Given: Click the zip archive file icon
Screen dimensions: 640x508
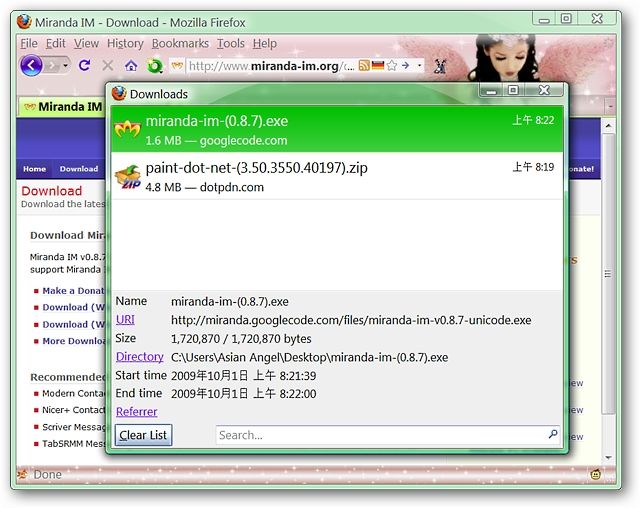Looking at the screenshot, I should click(127, 177).
